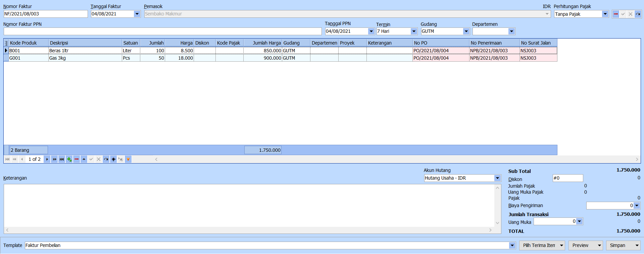Click the prior page double-arrow in navigator
This screenshot has width=644, height=254.
pyautogui.click(x=14, y=159)
